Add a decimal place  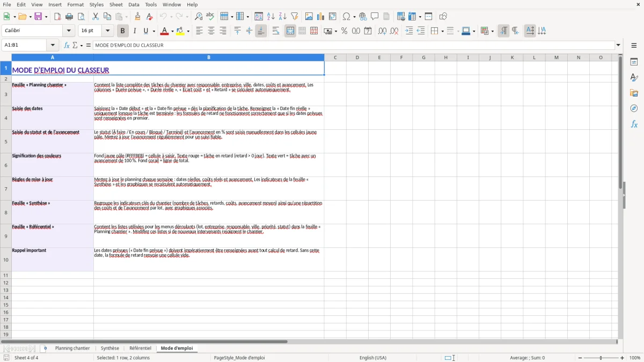[382, 31]
